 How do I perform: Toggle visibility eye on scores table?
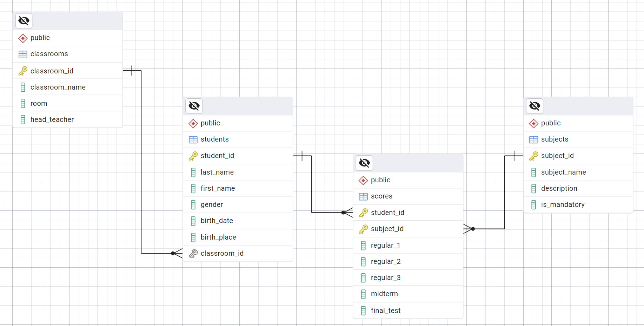(364, 163)
